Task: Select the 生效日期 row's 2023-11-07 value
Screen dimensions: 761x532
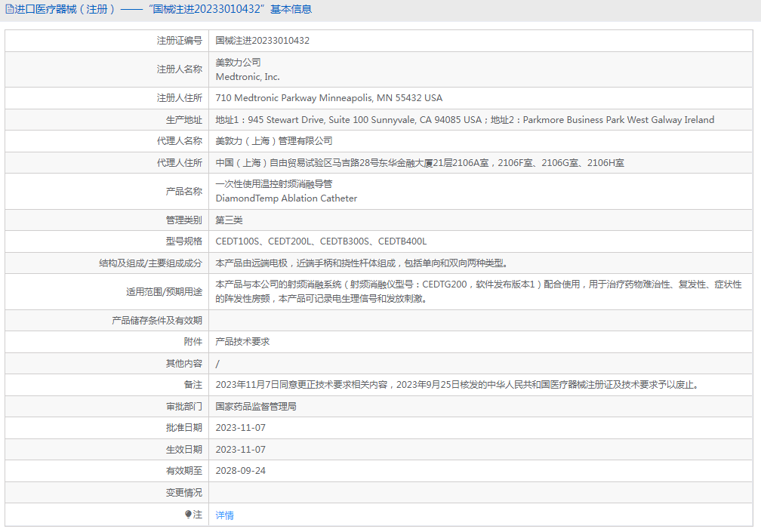Action: 240,450
